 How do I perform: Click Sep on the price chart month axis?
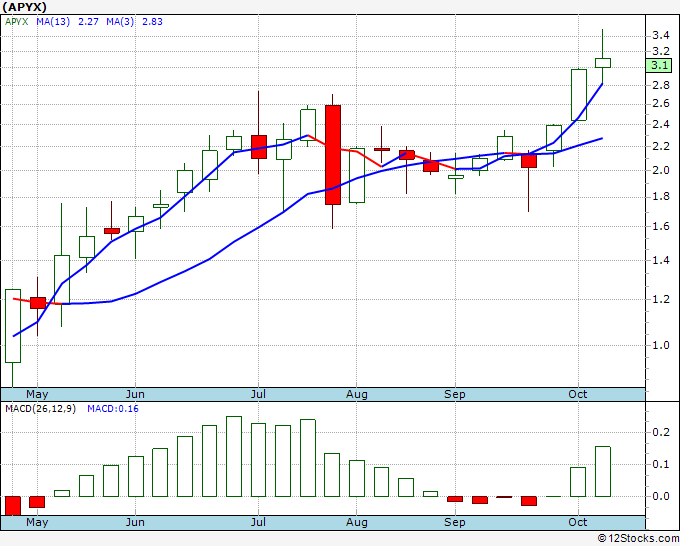pos(454,394)
